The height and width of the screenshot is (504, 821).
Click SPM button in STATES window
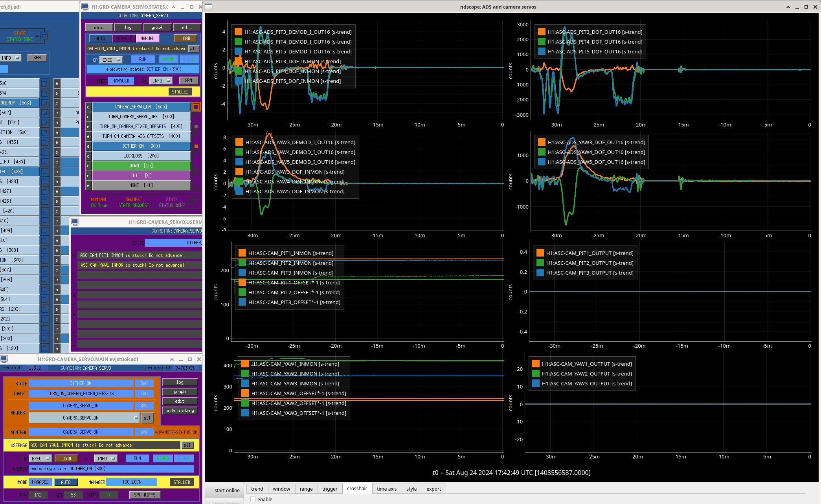tap(189, 81)
